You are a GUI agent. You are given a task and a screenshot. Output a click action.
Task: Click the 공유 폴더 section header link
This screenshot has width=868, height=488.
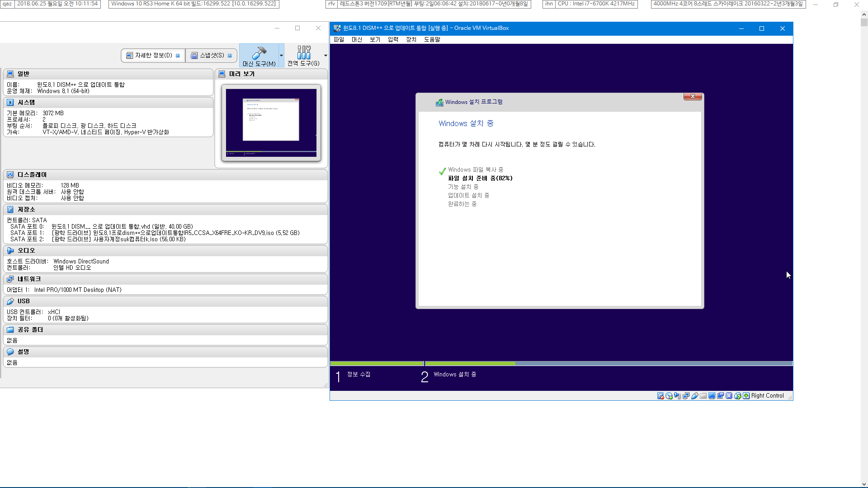point(30,330)
